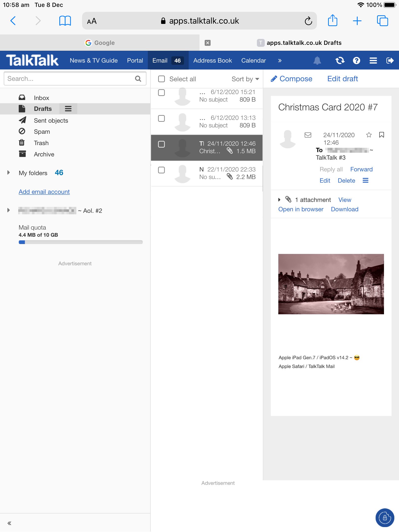Bookmark the open message with flag icon
Screen dimensions: 399x532
click(382, 135)
